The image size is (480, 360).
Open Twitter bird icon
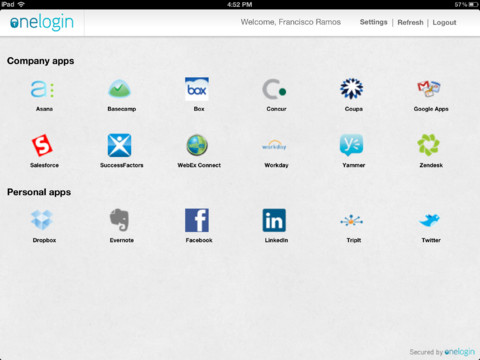(x=429, y=220)
